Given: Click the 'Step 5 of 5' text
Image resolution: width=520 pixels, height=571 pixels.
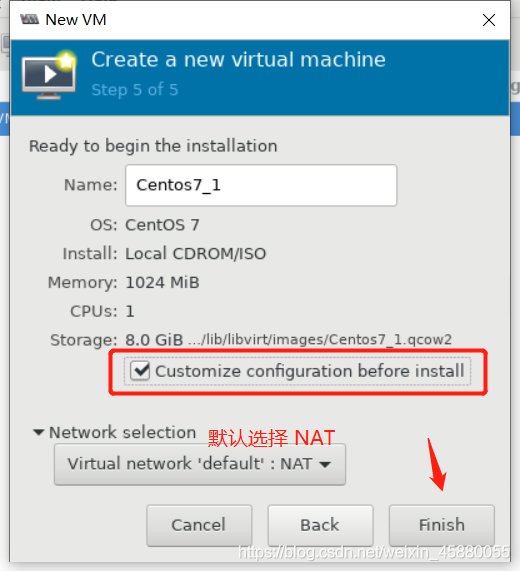Looking at the screenshot, I should [135, 90].
